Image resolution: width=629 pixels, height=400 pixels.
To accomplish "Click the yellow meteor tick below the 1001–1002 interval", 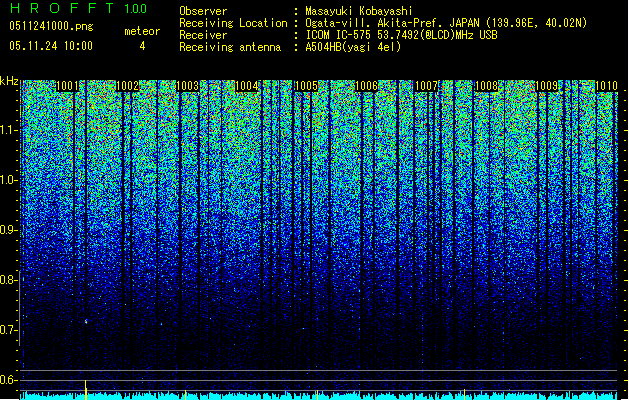I will point(85,390).
